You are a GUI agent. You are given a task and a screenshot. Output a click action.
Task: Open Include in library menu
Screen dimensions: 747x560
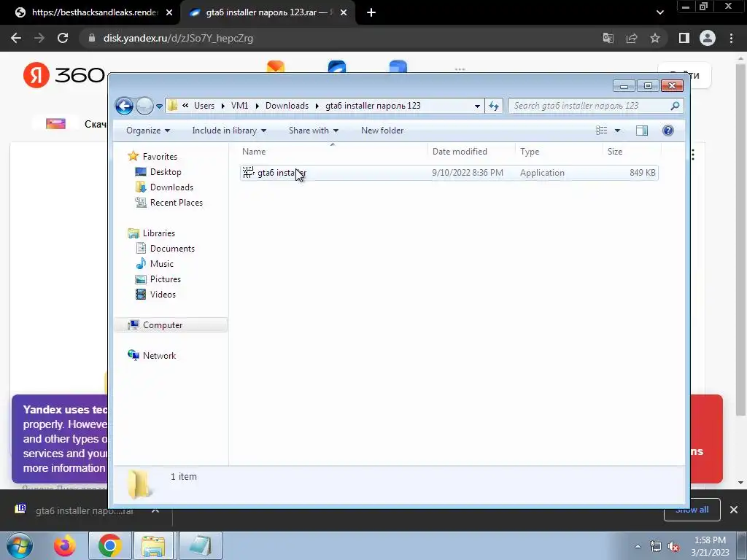[x=229, y=131]
